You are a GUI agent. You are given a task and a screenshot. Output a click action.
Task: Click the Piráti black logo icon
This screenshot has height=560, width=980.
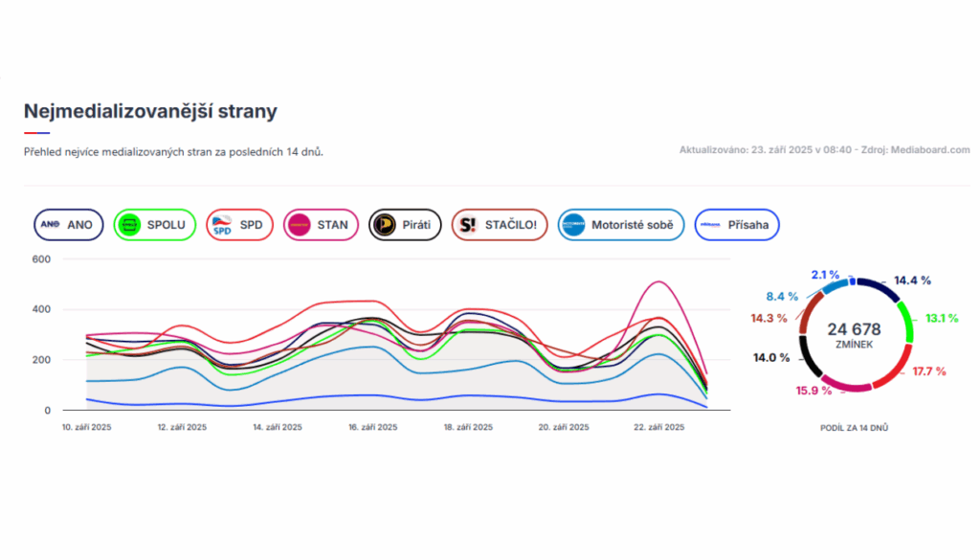point(386,226)
